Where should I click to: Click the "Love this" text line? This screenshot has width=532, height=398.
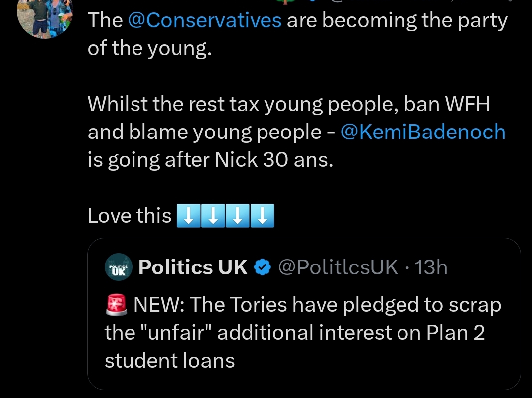point(130,216)
